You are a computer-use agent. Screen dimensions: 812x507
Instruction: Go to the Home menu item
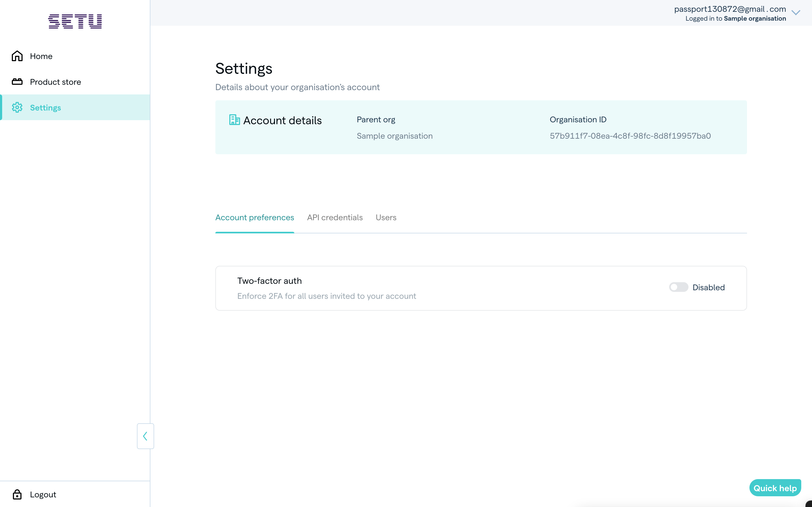[41, 56]
